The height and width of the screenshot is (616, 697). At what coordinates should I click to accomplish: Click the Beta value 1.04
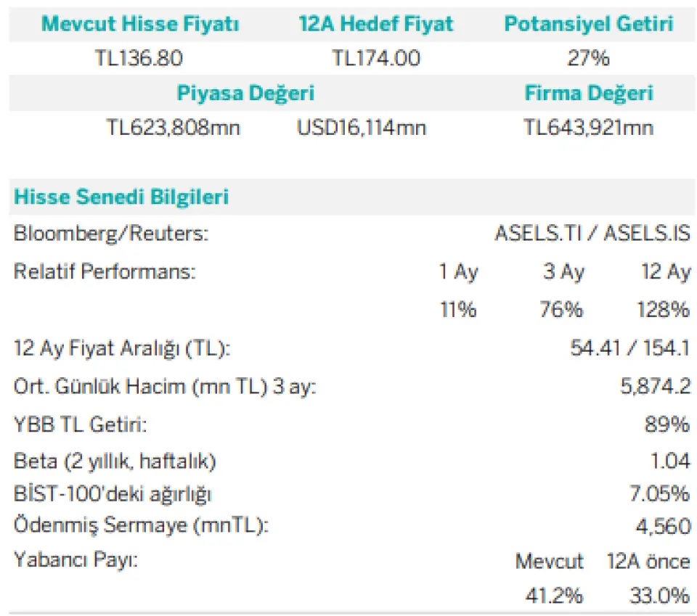click(670, 461)
